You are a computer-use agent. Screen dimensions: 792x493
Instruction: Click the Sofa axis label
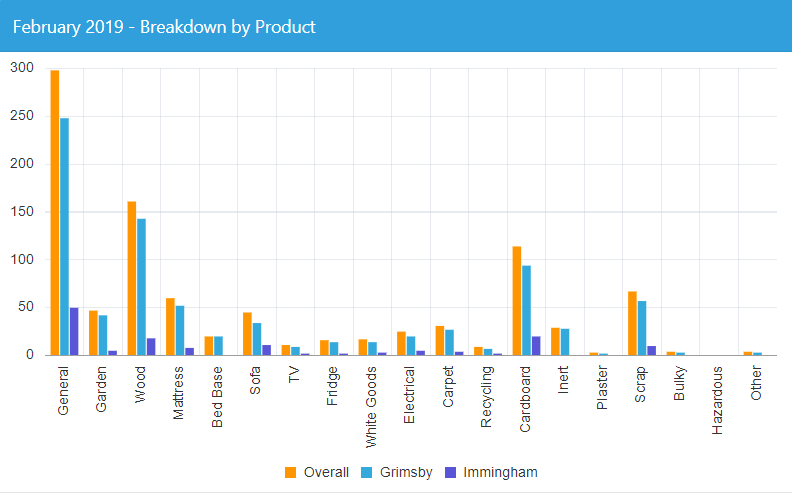tap(255, 380)
